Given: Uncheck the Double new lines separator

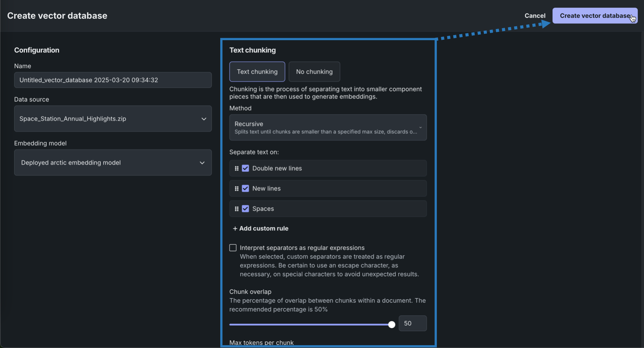Looking at the screenshot, I should [245, 168].
